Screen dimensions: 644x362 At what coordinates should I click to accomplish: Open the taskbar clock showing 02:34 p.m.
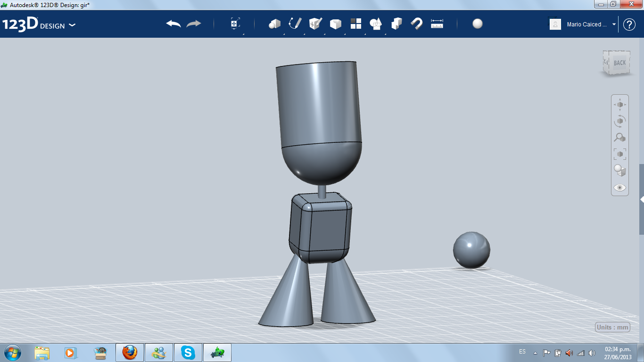618,353
